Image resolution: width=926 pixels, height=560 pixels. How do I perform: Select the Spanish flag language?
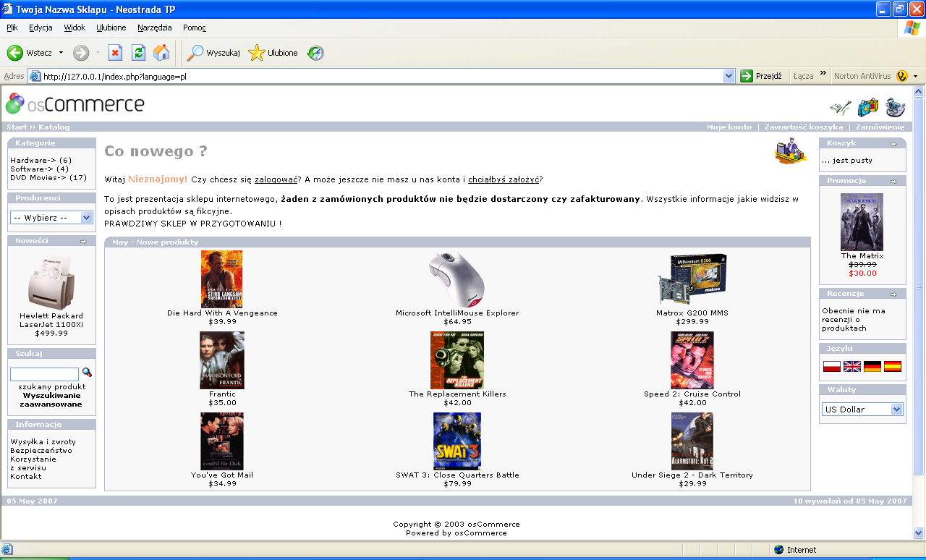[893, 367]
